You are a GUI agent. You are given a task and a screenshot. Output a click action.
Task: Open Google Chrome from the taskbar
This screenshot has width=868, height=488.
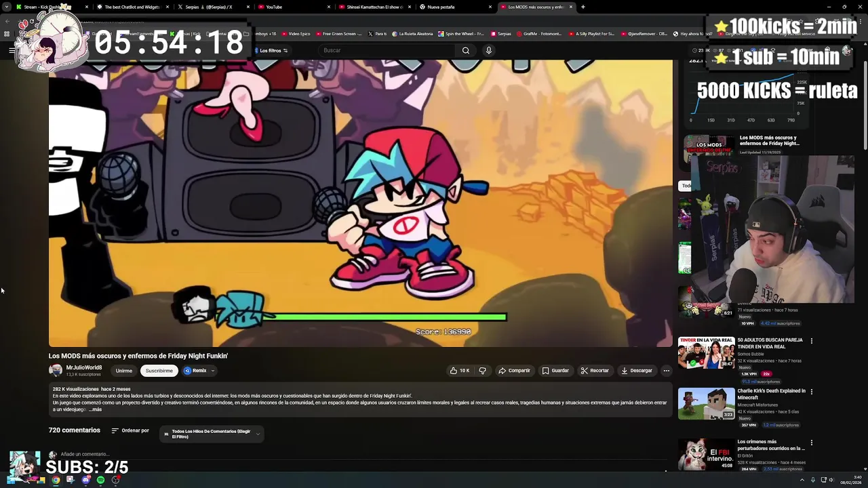56,480
